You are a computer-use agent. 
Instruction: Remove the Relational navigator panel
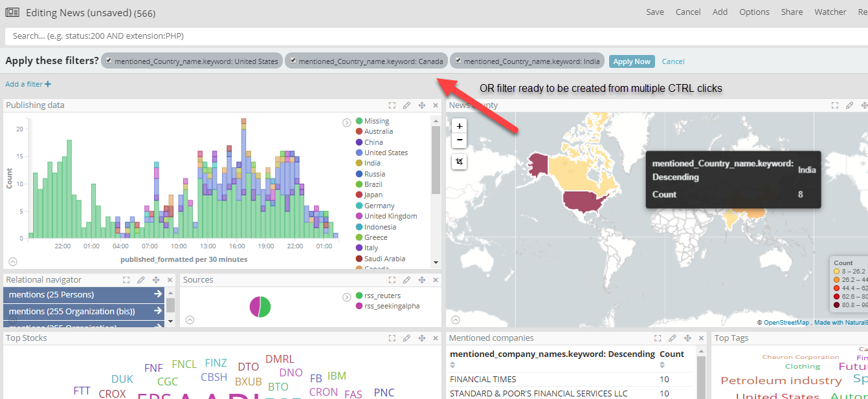170,280
